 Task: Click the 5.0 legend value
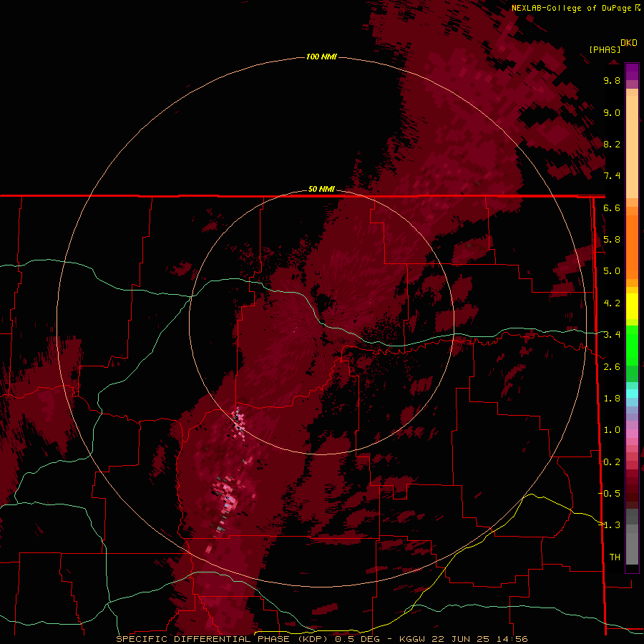click(612, 271)
